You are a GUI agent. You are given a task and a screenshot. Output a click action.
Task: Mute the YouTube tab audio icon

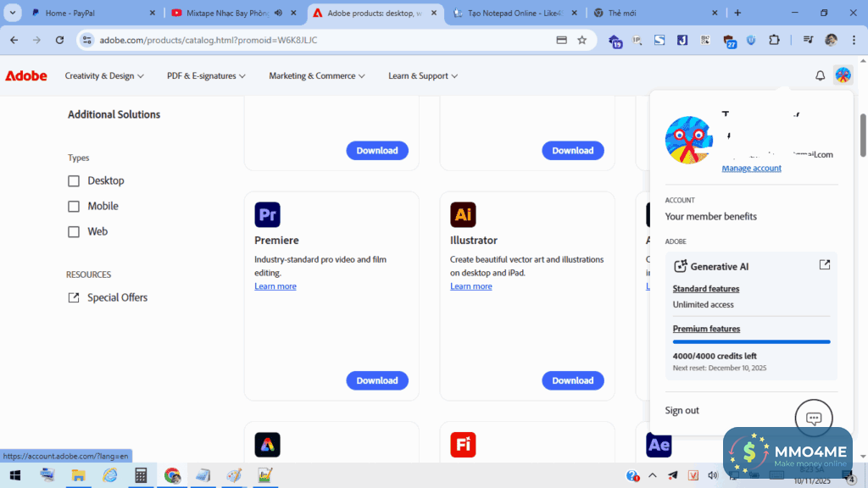[278, 13]
